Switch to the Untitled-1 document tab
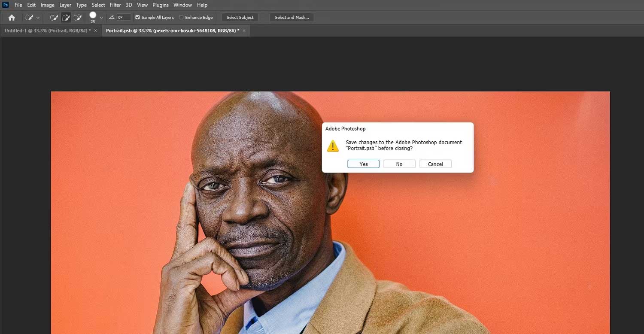The width and height of the screenshot is (644, 334). click(x=47, y=30)
